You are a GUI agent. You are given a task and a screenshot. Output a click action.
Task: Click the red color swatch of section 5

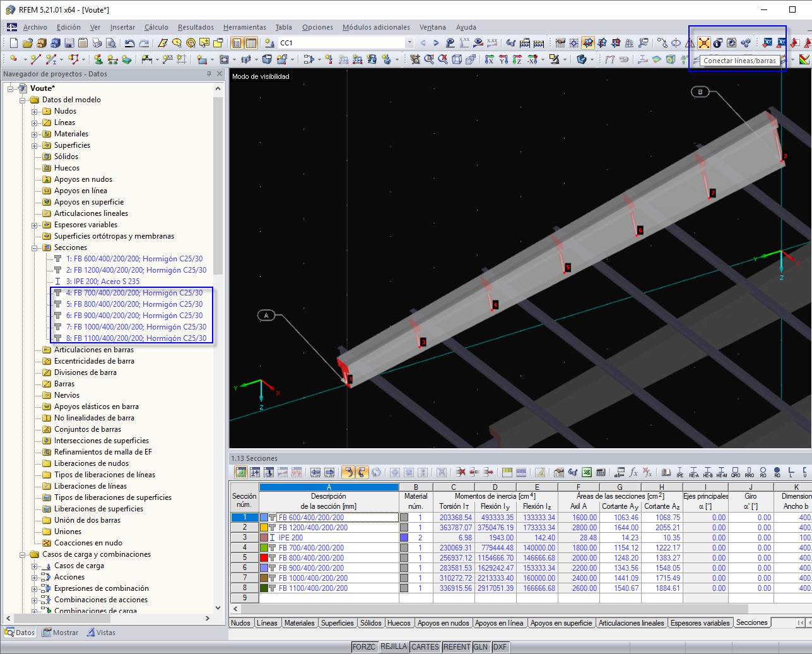[264, 558]
